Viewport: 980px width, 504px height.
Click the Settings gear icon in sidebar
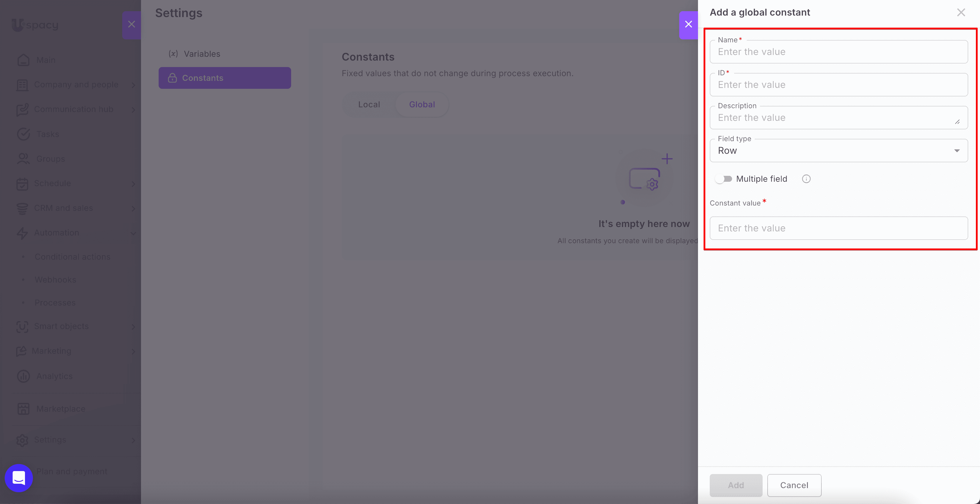[22, 440]
